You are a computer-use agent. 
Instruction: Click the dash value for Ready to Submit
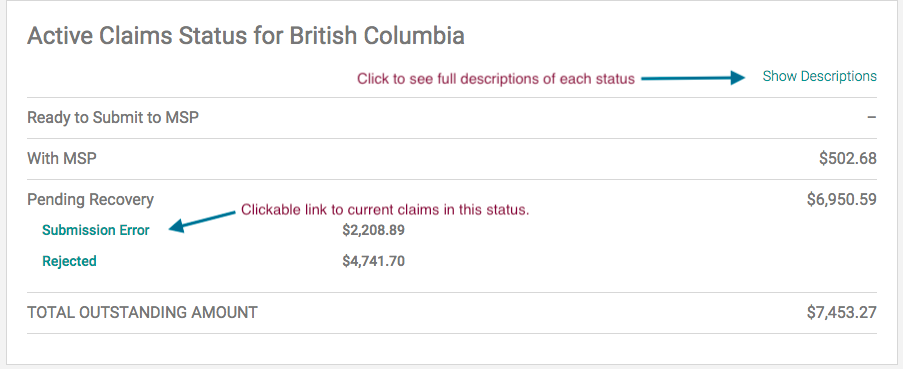pos(872,117)
